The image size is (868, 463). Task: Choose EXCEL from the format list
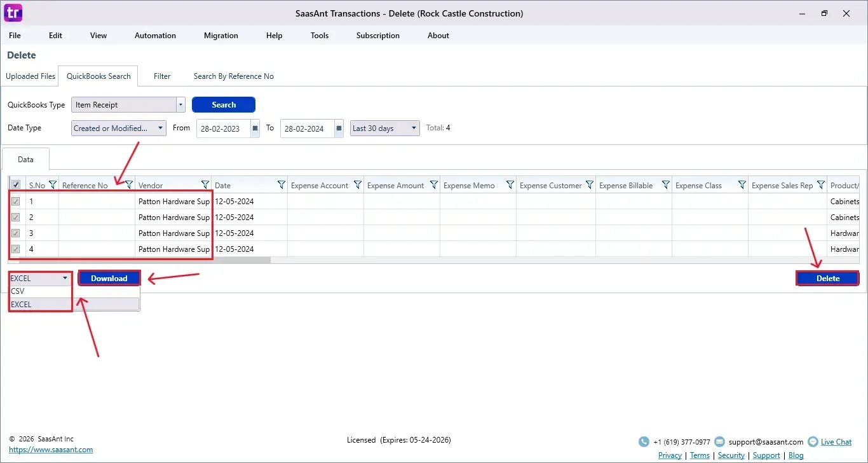(74, 305)
